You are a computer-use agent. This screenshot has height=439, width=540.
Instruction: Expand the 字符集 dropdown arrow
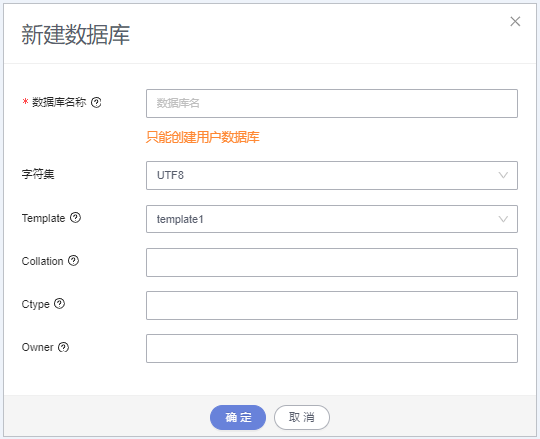point(503,175)
